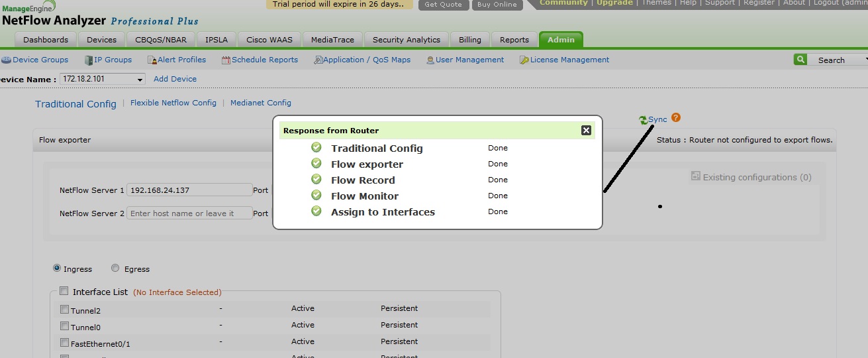The width and height of the screenshot is (868, 358).
Task: Click the Upgrade link
Action: point(614,3)
